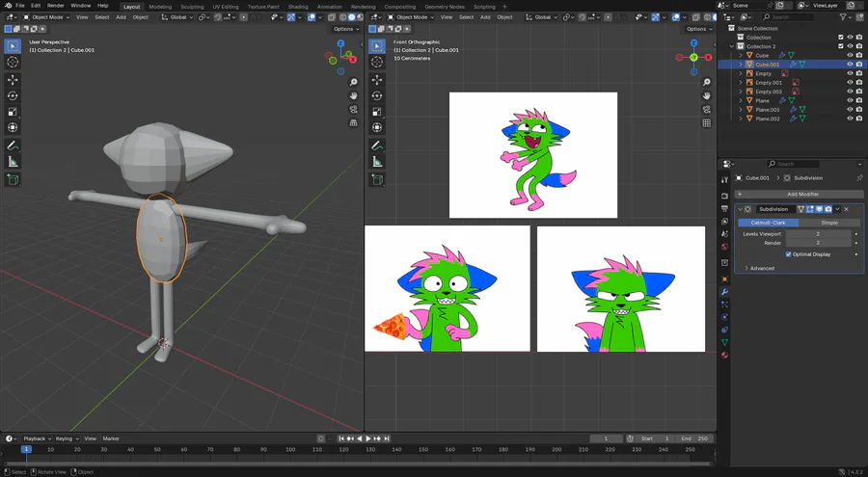Image resolution: width=868 pixels, height=477 pixels.
Task: Select the Measure tool in left viewport
Action: coord(13,162)
